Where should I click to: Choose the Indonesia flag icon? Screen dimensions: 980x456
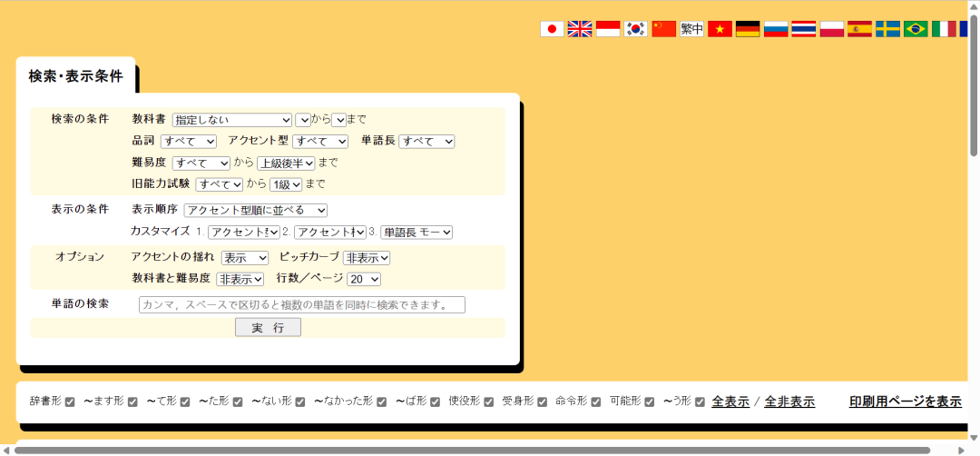pos(607,29)
